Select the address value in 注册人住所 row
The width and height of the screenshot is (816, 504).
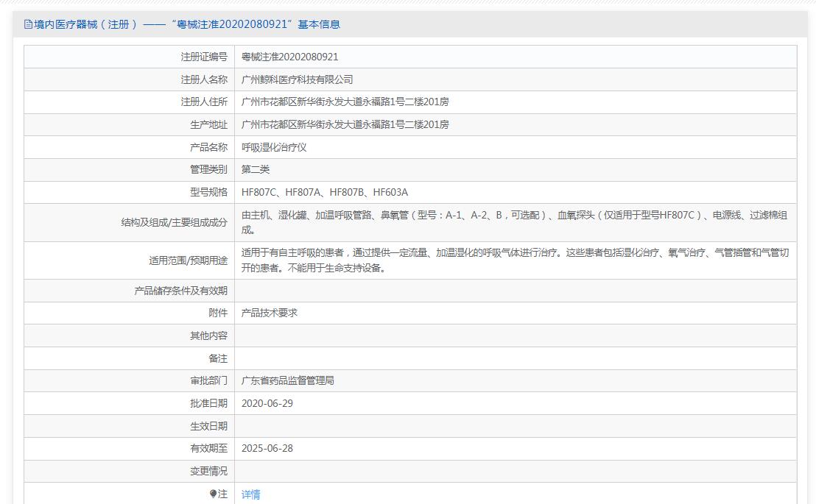[345, 102]
